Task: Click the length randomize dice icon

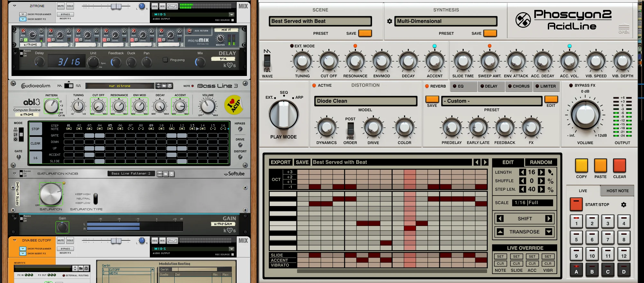Action: (x=550, y=172)
